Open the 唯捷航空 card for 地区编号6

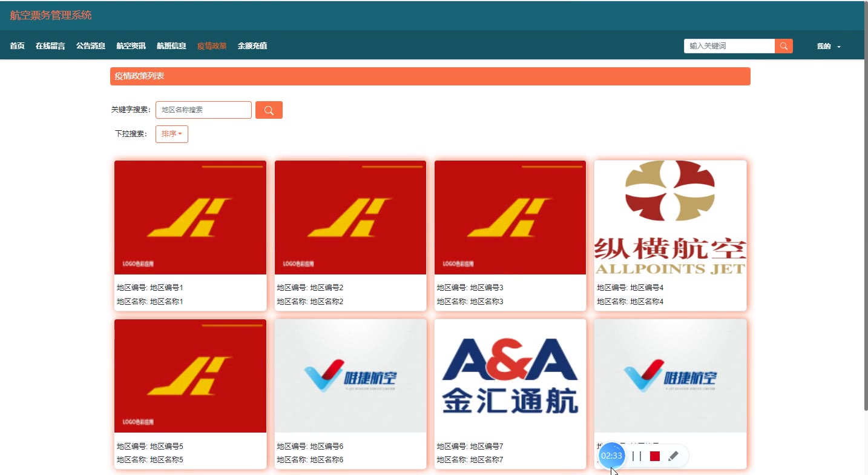pos(350,376)
